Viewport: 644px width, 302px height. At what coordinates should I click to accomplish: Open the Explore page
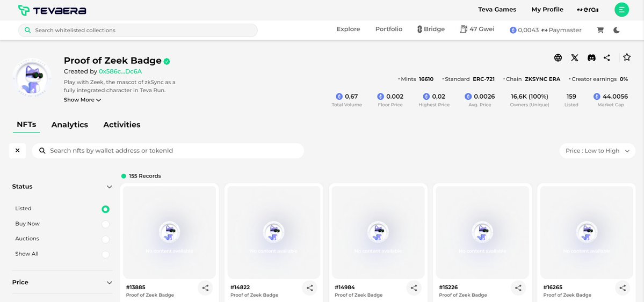click(348, 29)
